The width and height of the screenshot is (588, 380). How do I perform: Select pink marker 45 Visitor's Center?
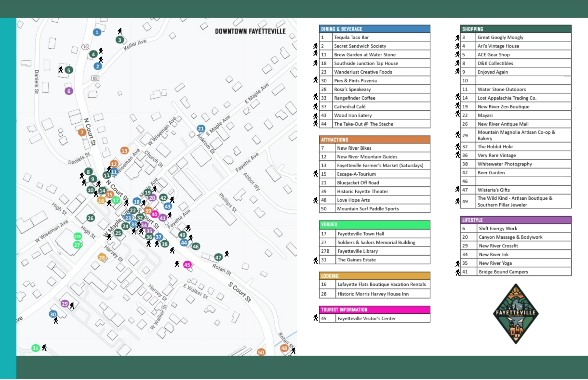click(187, 265)
